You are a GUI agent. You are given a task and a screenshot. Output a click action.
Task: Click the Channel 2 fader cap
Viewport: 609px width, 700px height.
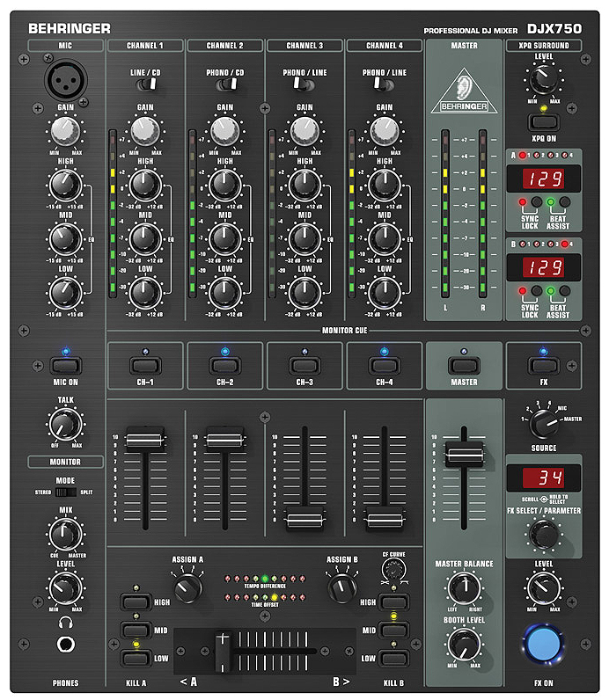point(224,439)
